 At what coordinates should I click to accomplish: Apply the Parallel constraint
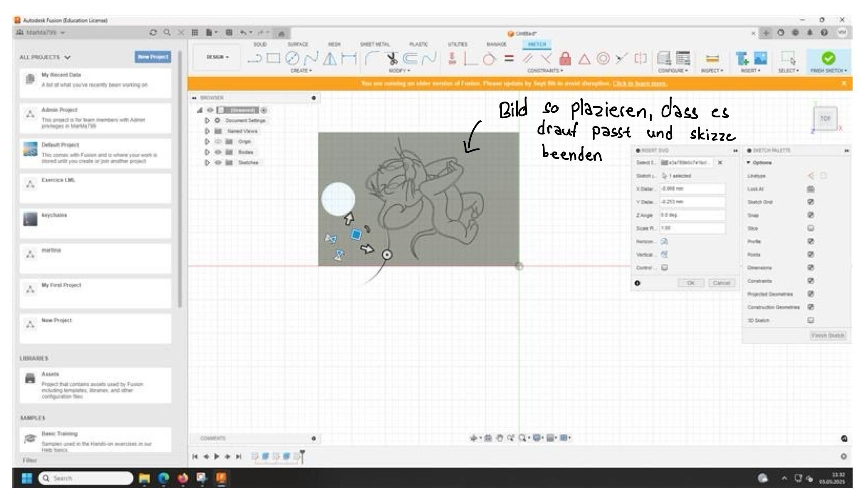[528, 59]
